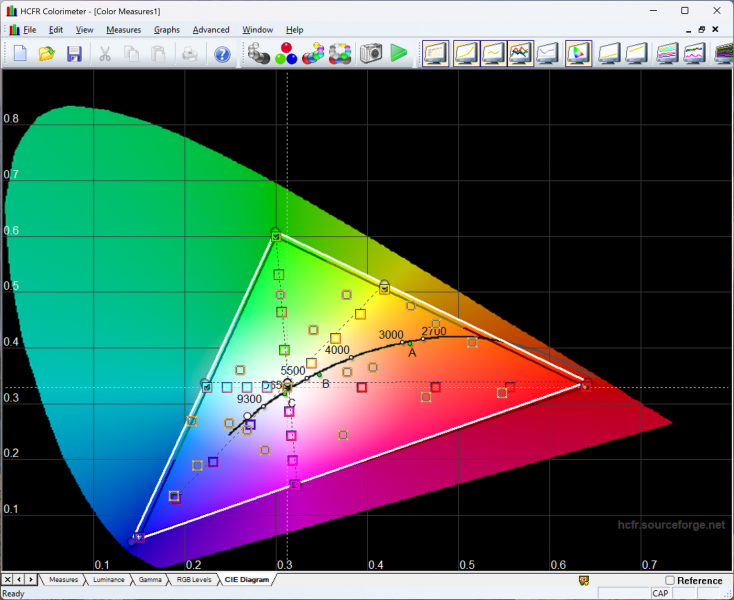Viewport: 734px width, 600px height.
Task: Click the CIE diagram view toolbar icon
Action: (578, 53)
